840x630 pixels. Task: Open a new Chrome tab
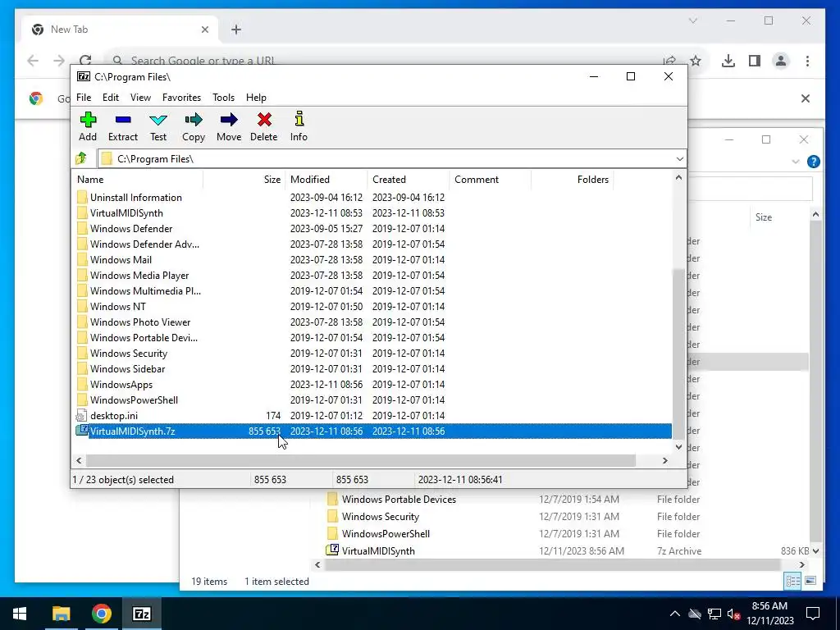[236, 30]
